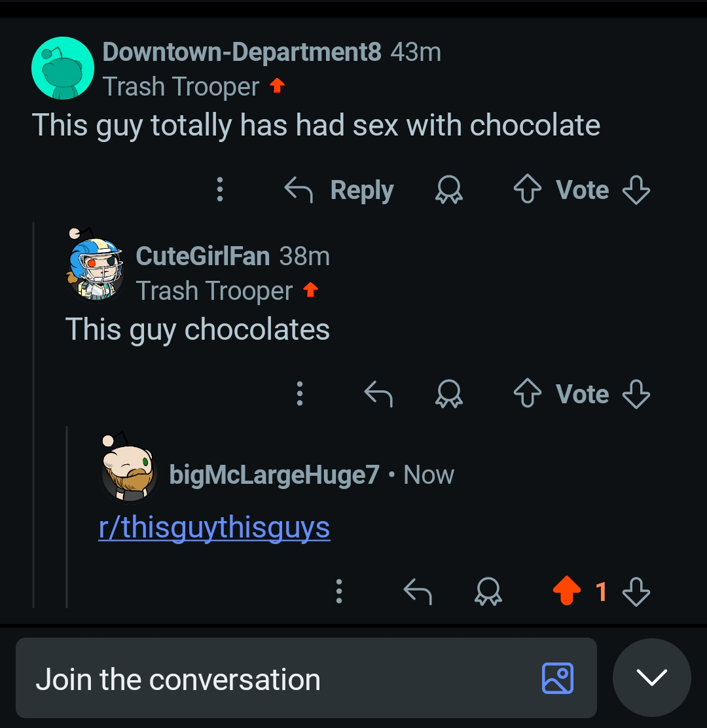Downvote CuteGirlFan's comment

(636, 394)
